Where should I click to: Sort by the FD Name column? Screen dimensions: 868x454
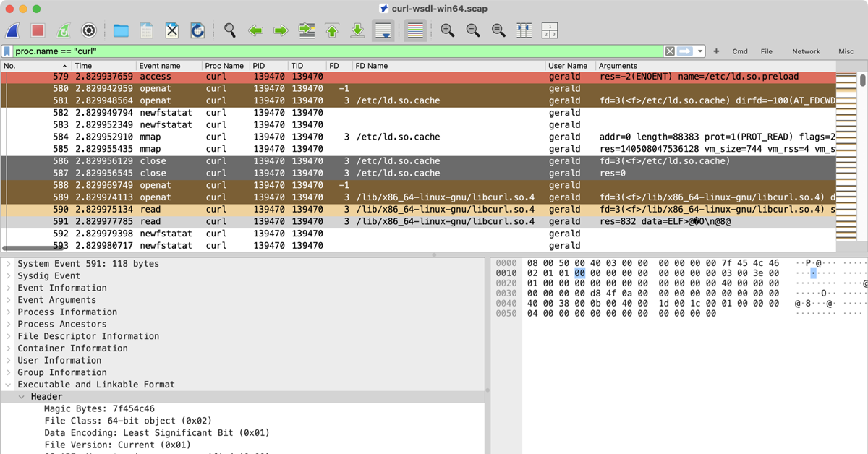[x=449, y=66]
